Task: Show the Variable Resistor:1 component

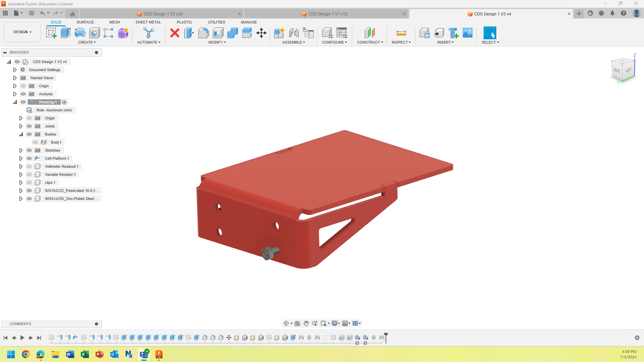Action: click(29, 174)
